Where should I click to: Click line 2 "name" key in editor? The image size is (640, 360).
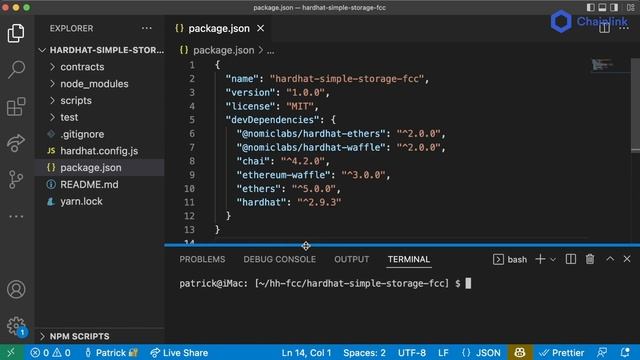[x=242, y=79]
